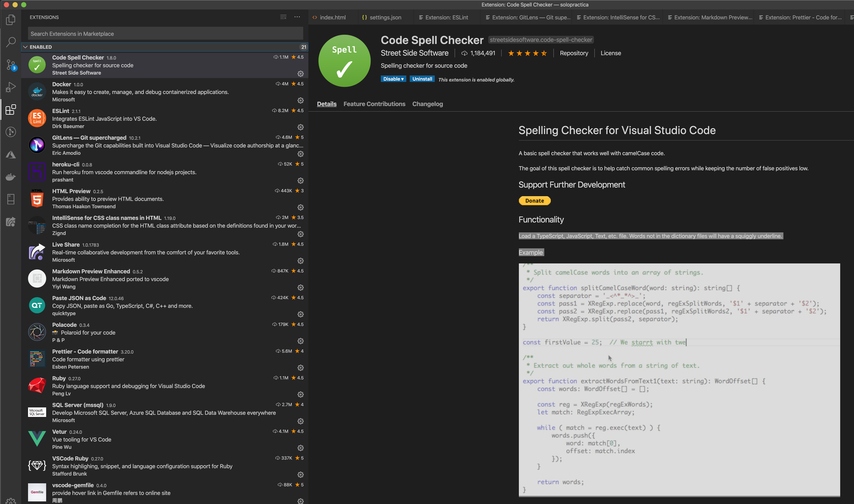Click the Search Extensions in Marketplace field

click(165, 34)
